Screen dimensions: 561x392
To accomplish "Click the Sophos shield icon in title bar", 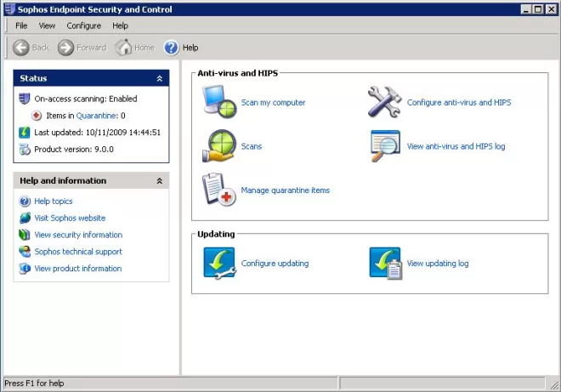I will tap(9, 9).
